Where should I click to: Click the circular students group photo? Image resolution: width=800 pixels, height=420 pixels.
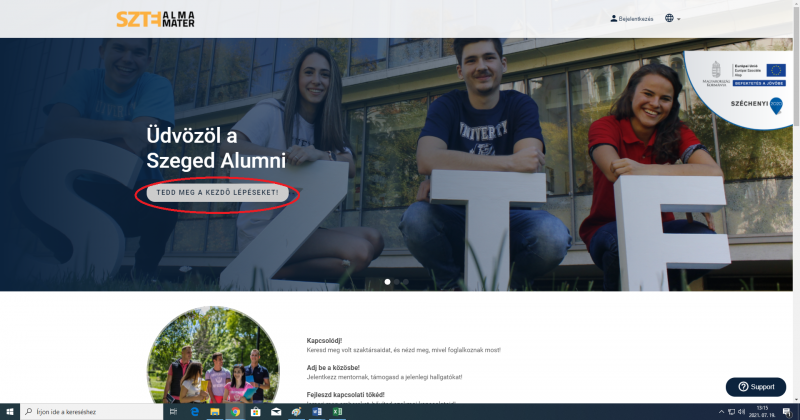213,355
